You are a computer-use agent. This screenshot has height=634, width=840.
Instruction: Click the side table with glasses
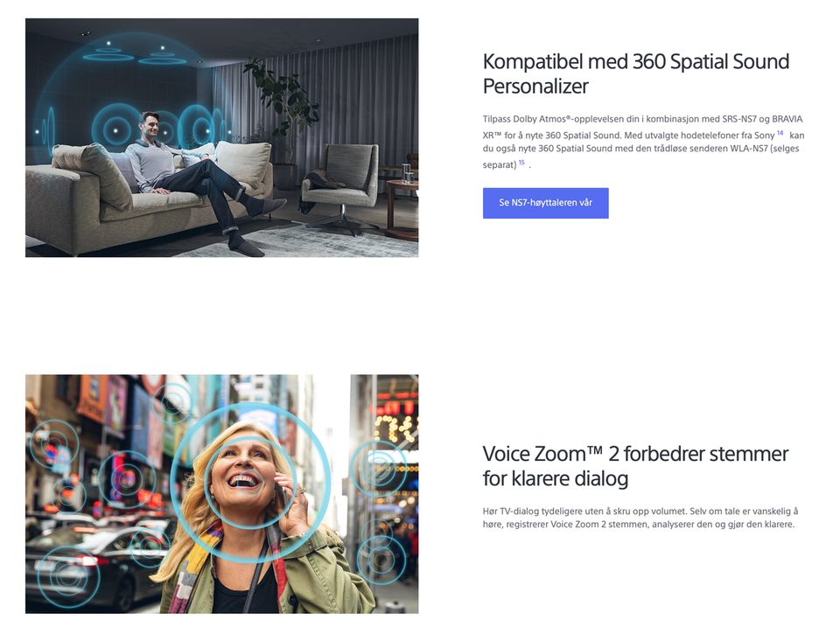click(x=402, y=204)
